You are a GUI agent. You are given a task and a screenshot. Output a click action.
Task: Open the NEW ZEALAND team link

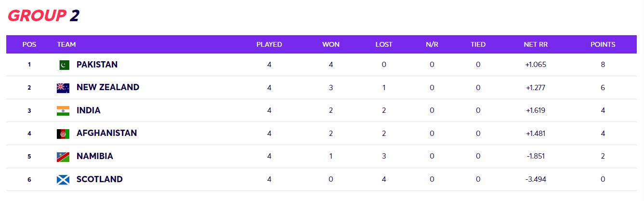point(107,87)
